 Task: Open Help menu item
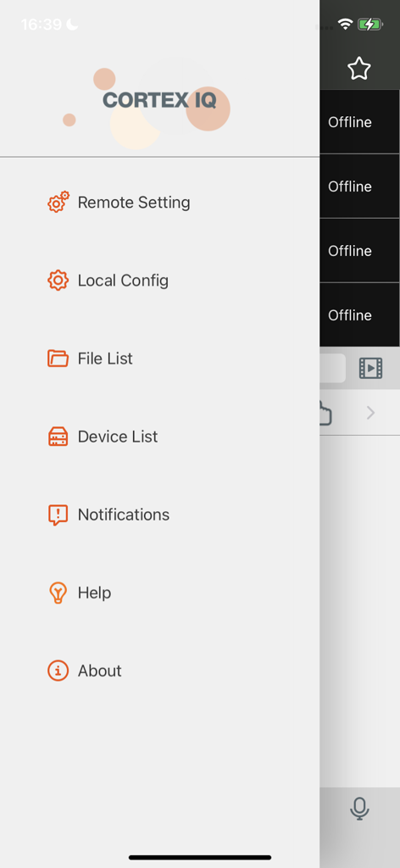click(x=159, y=593)
